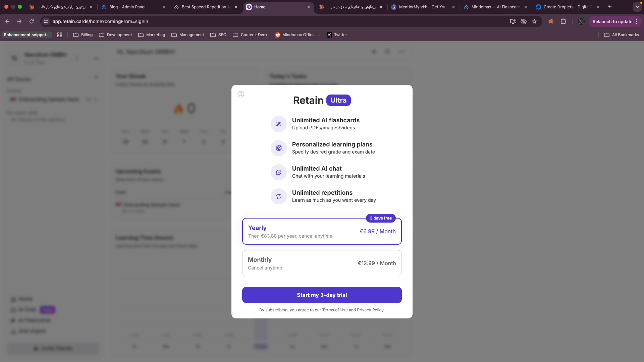This screenshot has width=644, height=362.
Task: Click the magic wand AI flashcards icon
Action: coord(279,124)
